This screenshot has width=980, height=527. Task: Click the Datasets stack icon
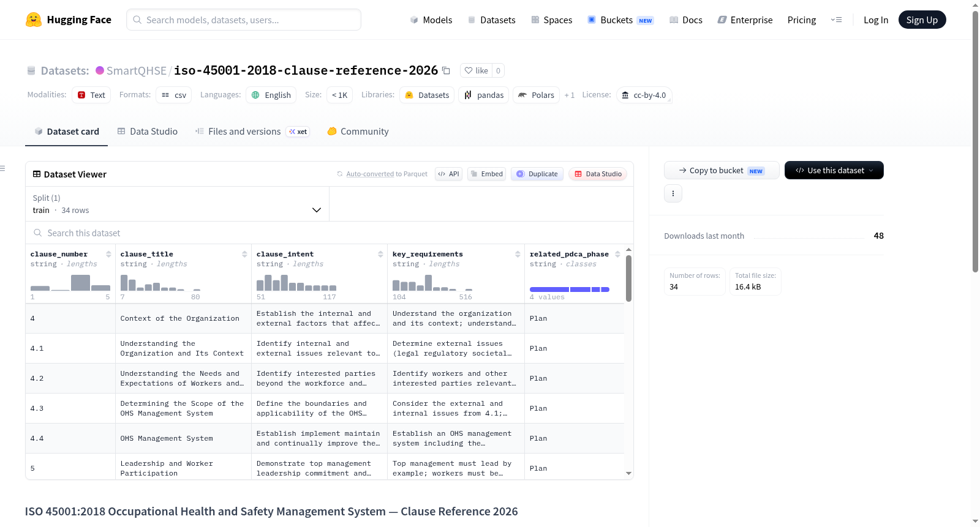point(31,71)
